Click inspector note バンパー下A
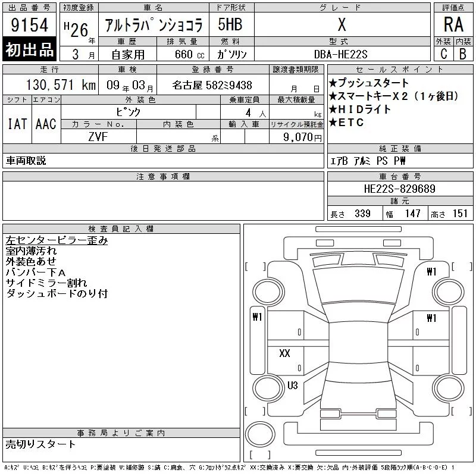The width and height of the screenshot is (476, 476). coord(36,272)
